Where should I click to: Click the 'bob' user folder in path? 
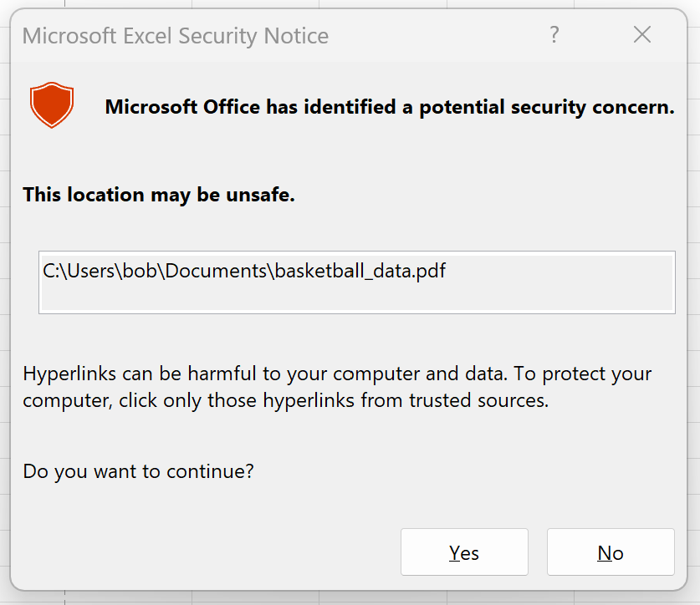coord(140,271)
